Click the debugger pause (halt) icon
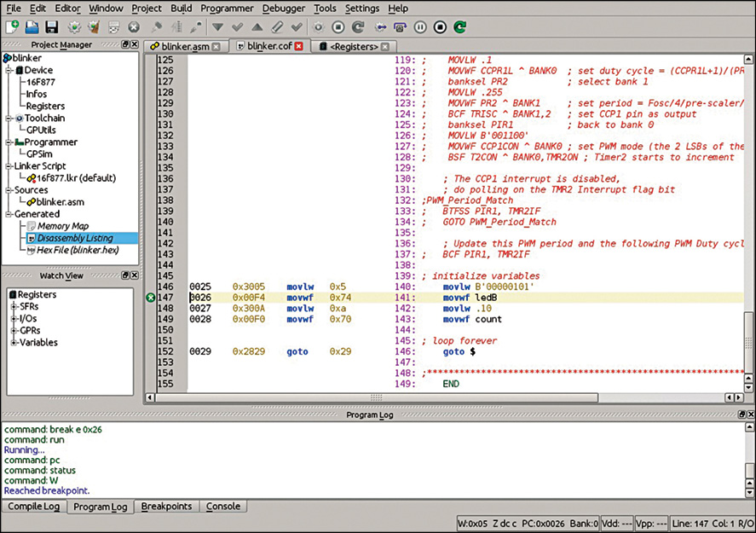 pyautogui.click(x=420, y=27)
